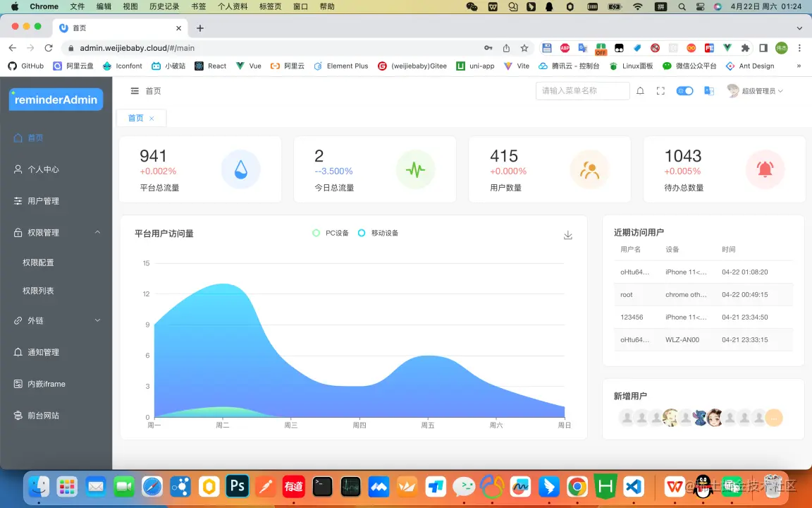Click the password key icon in address bar

click(488, 48)
